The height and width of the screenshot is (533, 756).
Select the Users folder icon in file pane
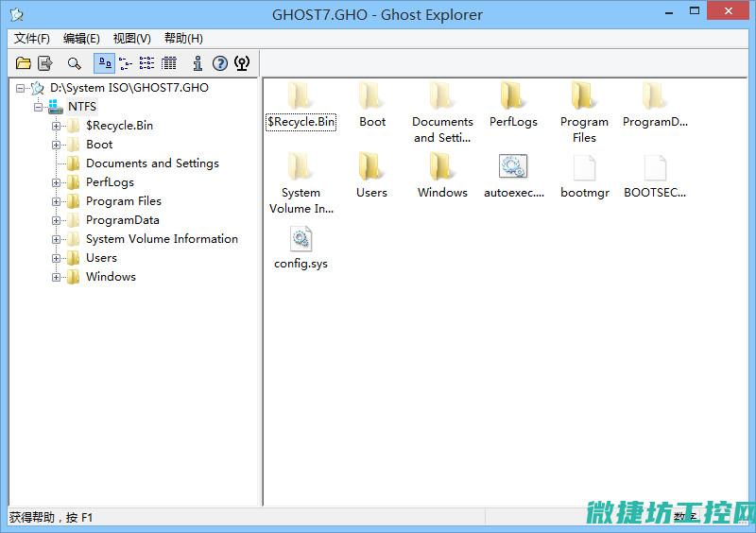point(371,166)
